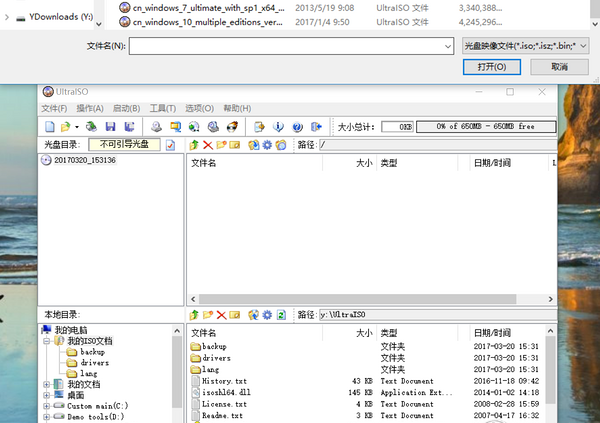600x423 pixels.
Task: Click the red X Delete in local directory toolbar
Action: point(221,315)
